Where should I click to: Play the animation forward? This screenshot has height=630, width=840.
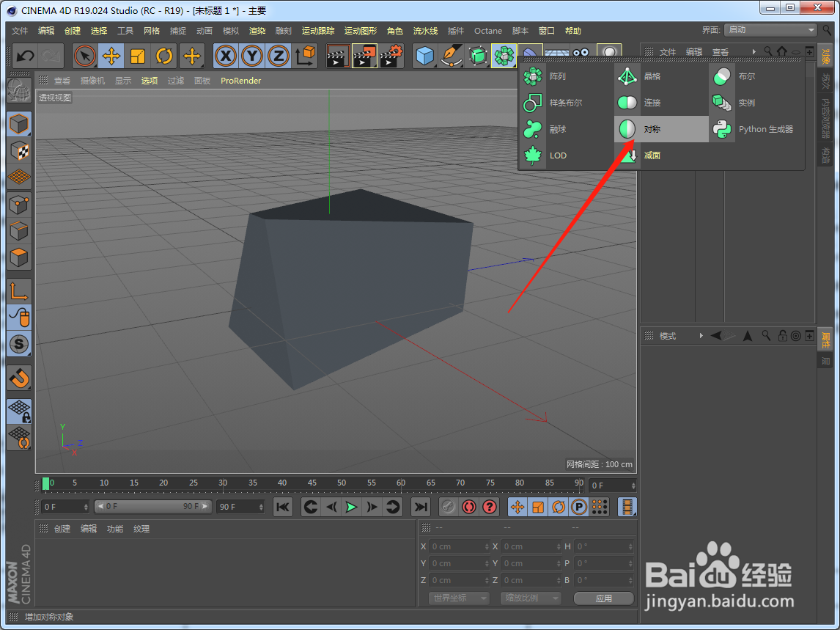point(351,507)
